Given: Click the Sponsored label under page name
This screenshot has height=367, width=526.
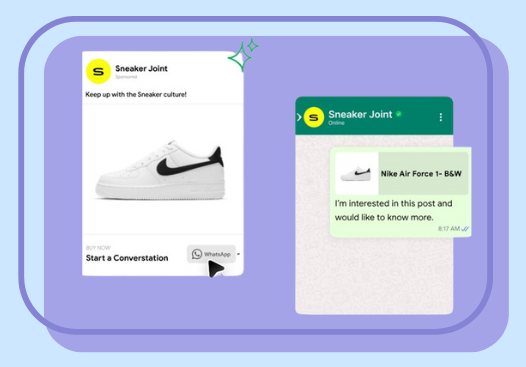Looking at the screenshot, I should pos(126,77).
